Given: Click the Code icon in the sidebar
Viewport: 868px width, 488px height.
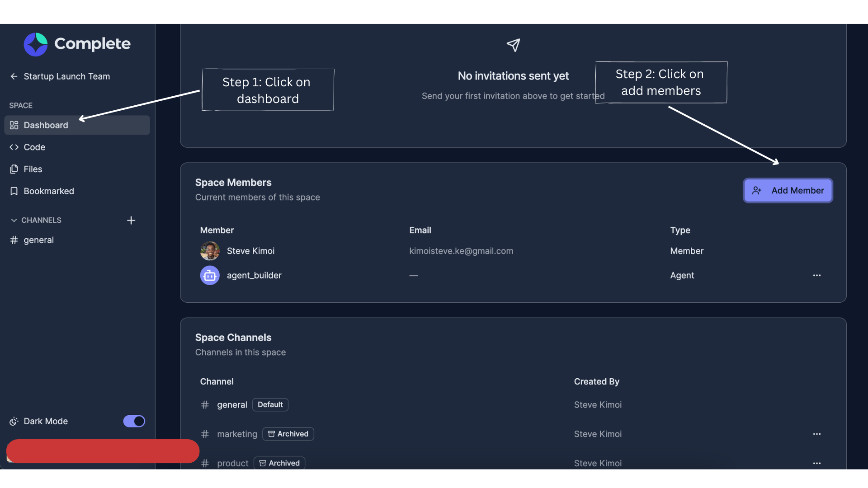Looking at the screenshot, I should (x=14, y=147).
